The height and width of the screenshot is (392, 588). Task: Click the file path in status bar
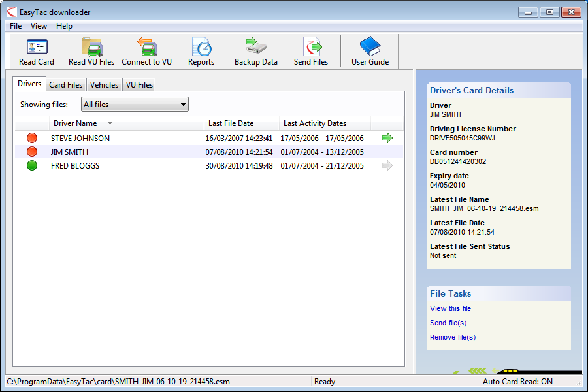click(118, 382)
